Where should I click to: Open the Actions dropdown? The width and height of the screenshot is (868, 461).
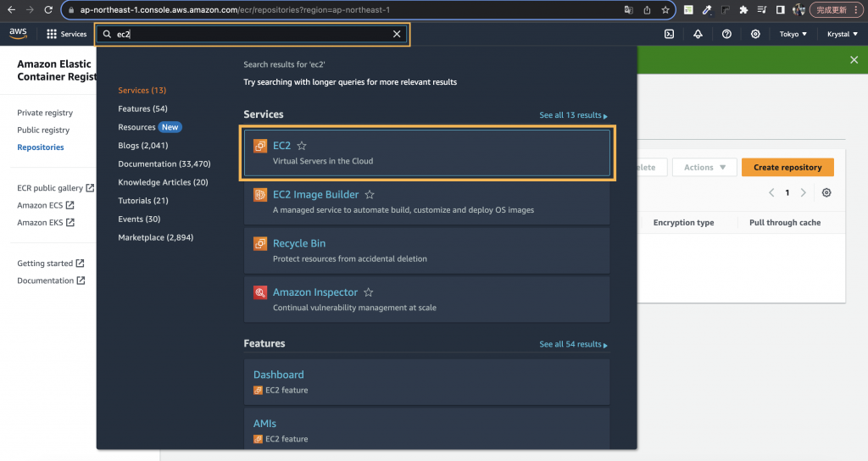pyautogui.click(x=704, y=167)
